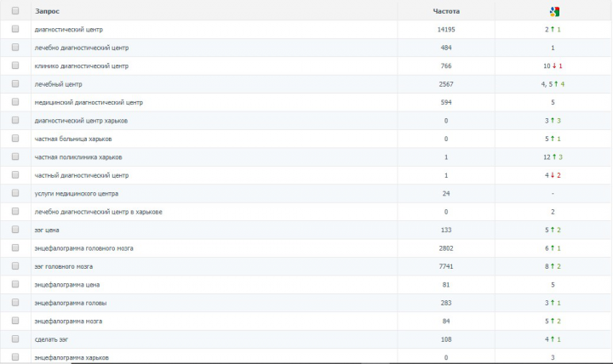Click the query энцефалограмма цена
The width and height of the screenshot is (613, 364).
tap(67, 285)
